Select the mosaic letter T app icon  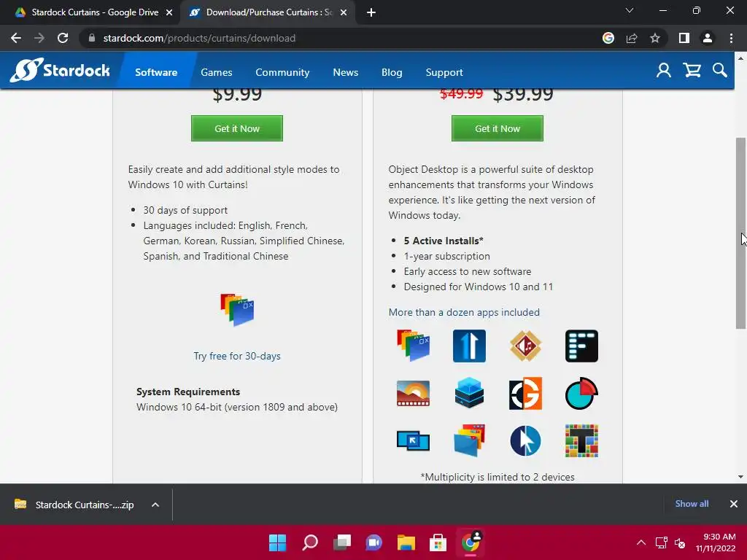[581, 441]
